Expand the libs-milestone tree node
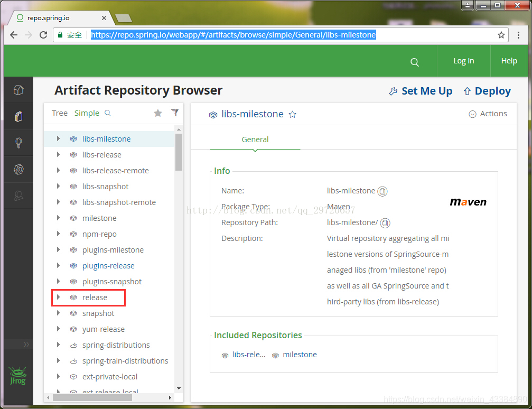The height and width of the screenshot is (409, 532). click(58, 138)
